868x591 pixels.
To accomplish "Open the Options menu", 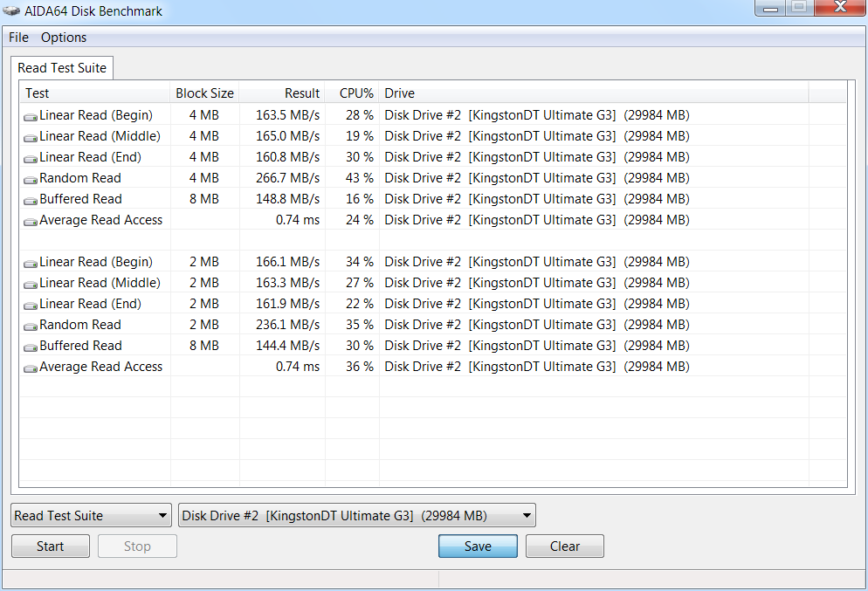I will [x=64, y=37].
